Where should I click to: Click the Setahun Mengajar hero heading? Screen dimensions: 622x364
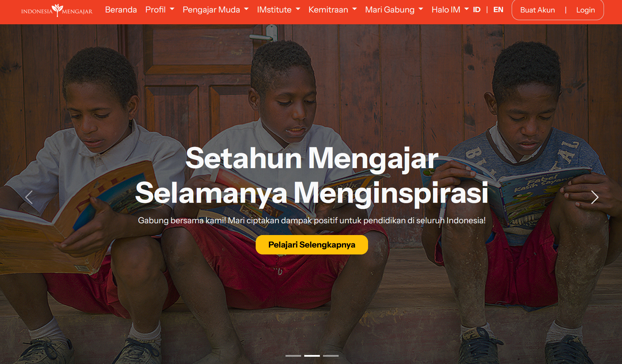click(312, 176)
